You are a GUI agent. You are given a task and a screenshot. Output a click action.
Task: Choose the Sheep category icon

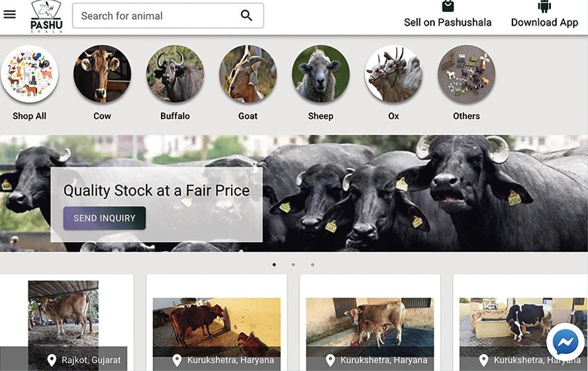320,74
